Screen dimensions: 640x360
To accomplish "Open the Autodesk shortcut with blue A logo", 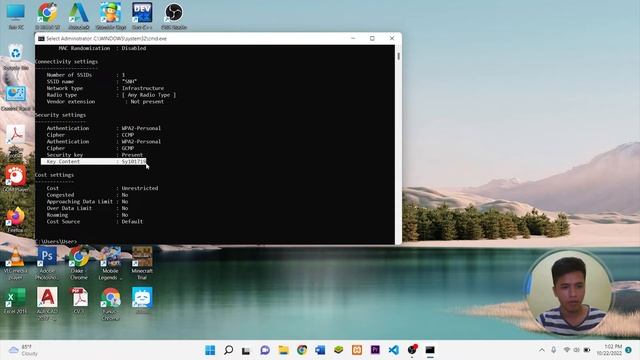I will 79,16.
